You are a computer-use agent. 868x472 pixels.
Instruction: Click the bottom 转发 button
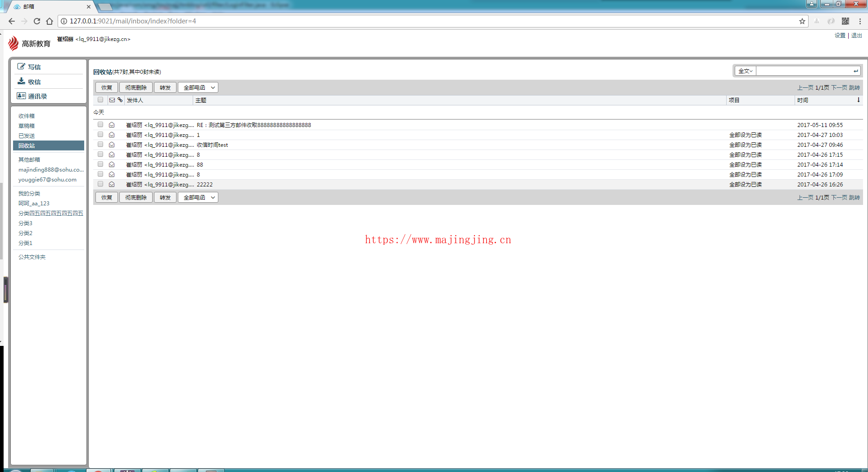click(165, 197)
